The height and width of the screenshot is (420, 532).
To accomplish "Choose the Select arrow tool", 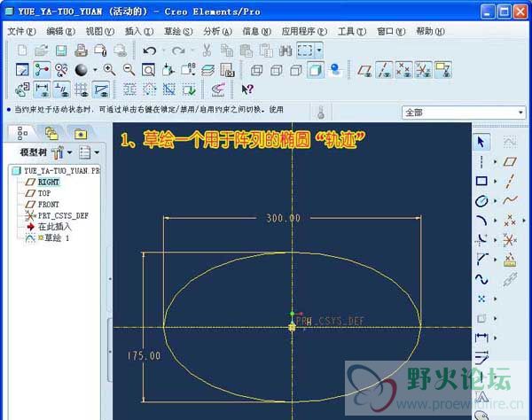I will [481, 142].
